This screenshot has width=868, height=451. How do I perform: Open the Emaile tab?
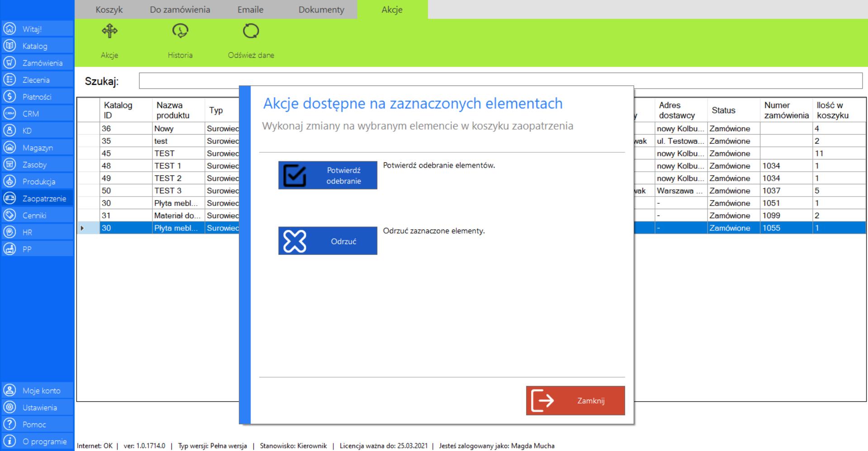(x=250, y=9)
